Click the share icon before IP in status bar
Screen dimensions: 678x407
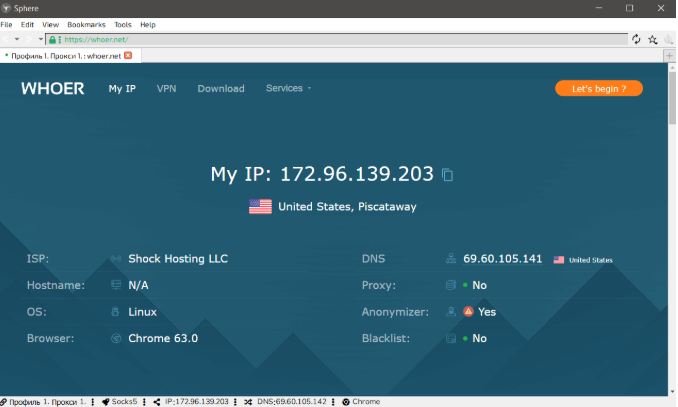157,402
